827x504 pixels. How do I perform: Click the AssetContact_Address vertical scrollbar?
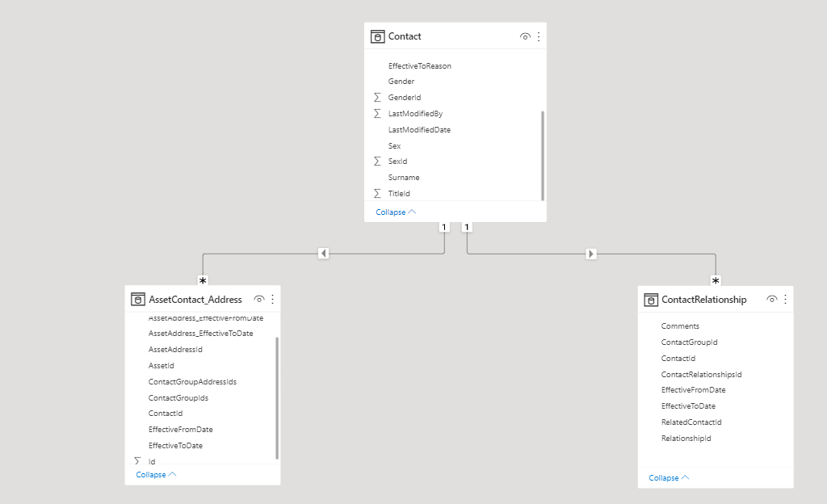[277, 397]
